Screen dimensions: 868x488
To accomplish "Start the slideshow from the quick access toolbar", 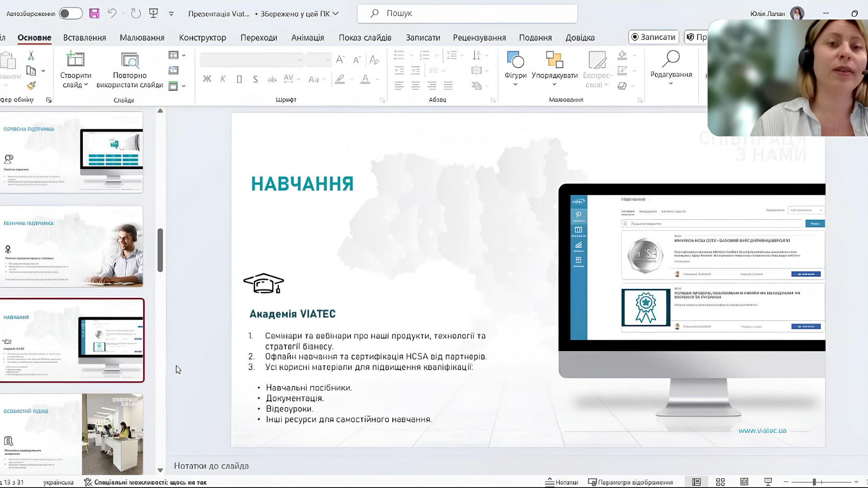I will click(153, 13).
